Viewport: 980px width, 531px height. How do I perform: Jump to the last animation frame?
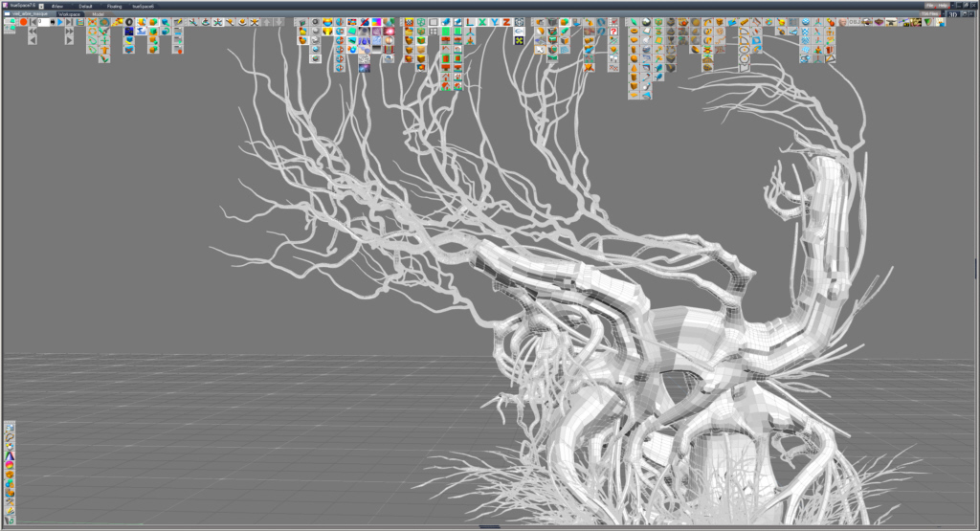tap(69, 22)
